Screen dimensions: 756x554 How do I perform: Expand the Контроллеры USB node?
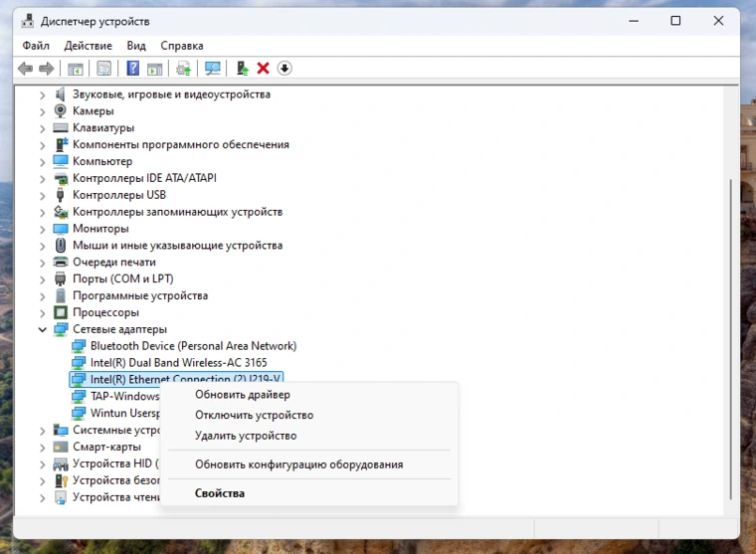(x=43, y=196)
